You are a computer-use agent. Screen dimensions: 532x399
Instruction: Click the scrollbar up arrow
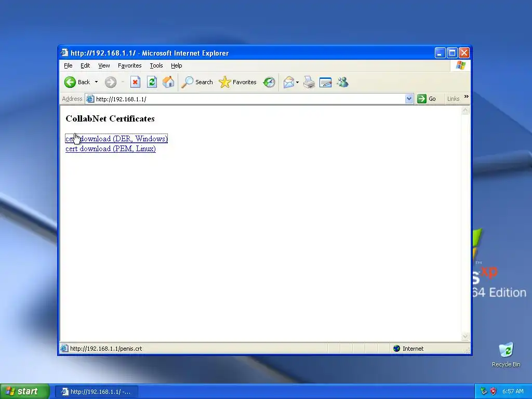tap(465, 110)
